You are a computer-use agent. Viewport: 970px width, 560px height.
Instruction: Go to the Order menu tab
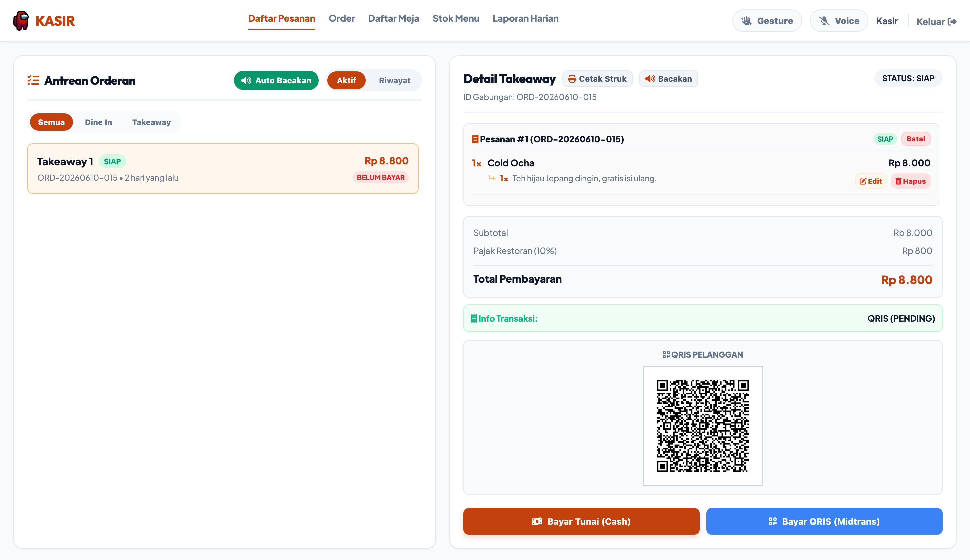(342, 18)
